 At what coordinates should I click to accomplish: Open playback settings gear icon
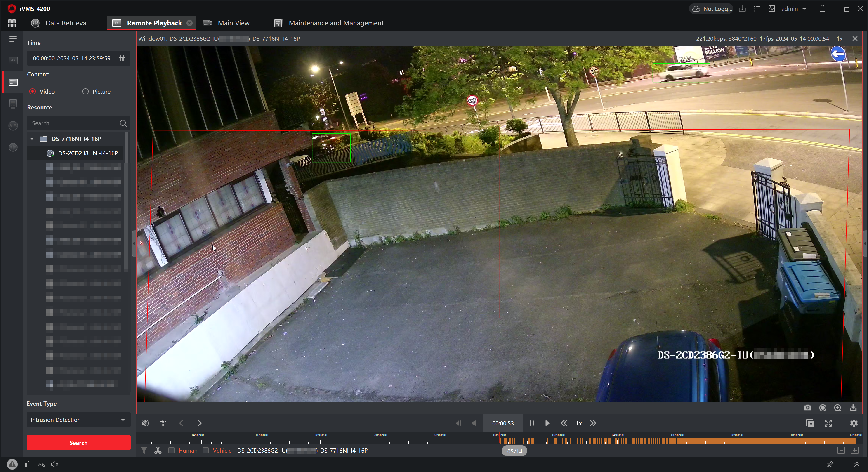point(854,423)
